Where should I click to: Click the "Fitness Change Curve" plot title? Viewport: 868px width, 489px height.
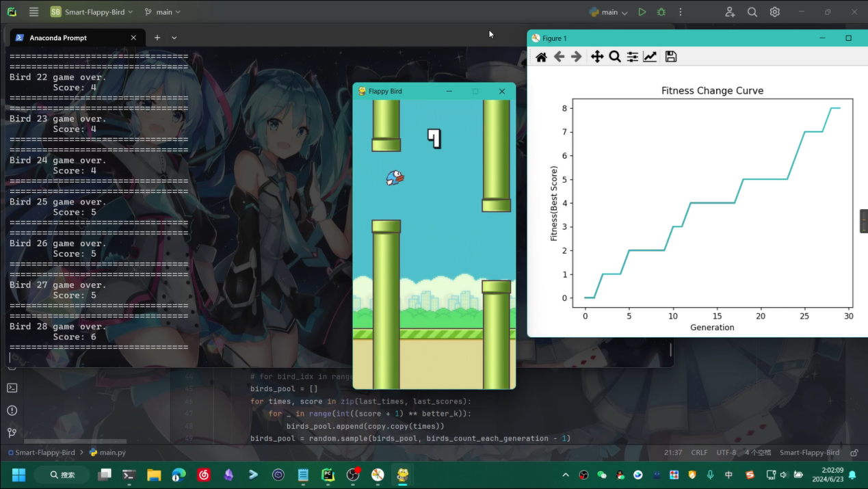click(712, 90)
